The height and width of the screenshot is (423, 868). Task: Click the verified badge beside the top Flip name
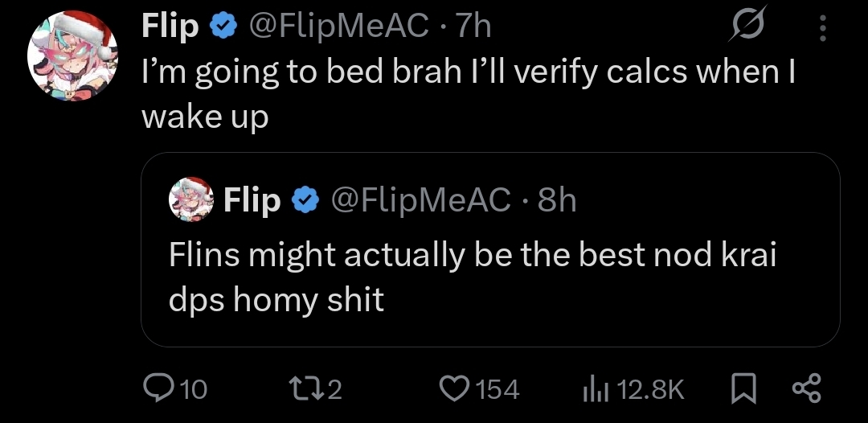point(223,27)
